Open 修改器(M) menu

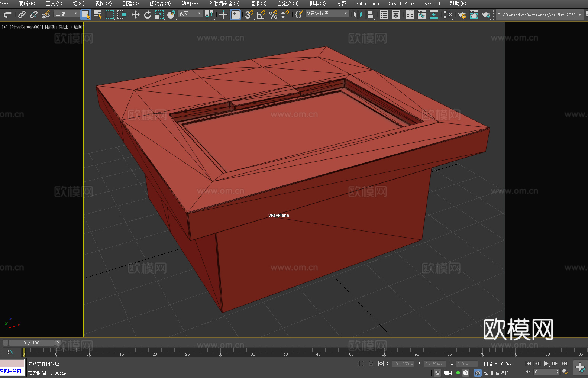[160, 3]
